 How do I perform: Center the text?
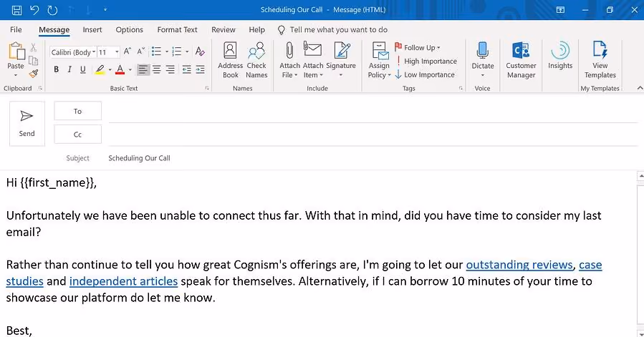(x=156, y=69)
